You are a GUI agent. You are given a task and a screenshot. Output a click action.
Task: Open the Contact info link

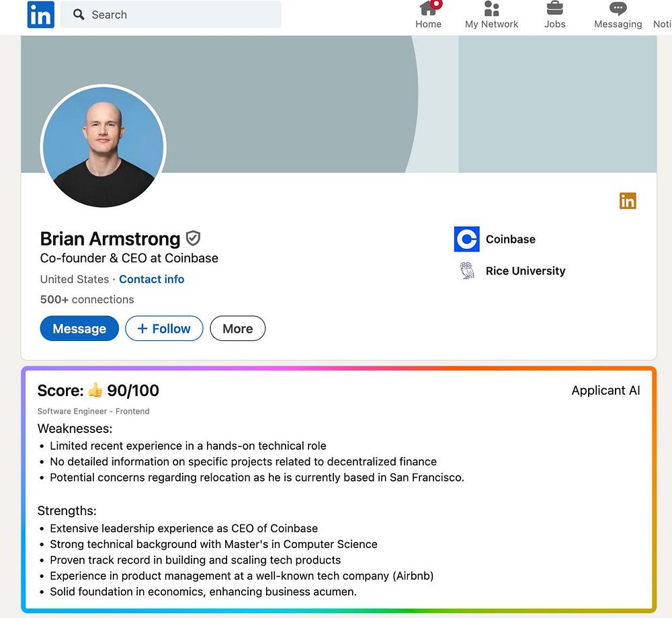click(x=152, y=279)
